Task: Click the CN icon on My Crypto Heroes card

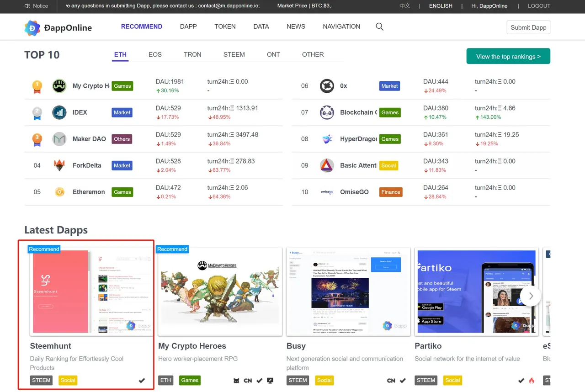Action: pyautogui.click(x=248, y=380)
